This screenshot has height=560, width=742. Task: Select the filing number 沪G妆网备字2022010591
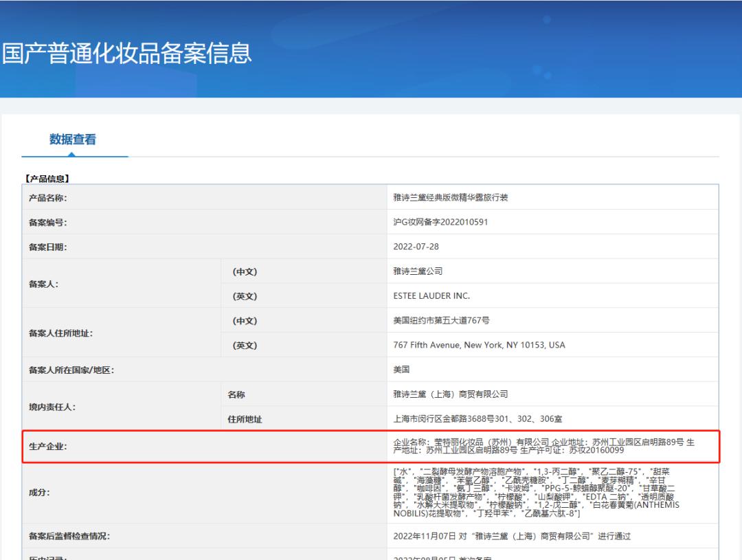pos(440,222)
